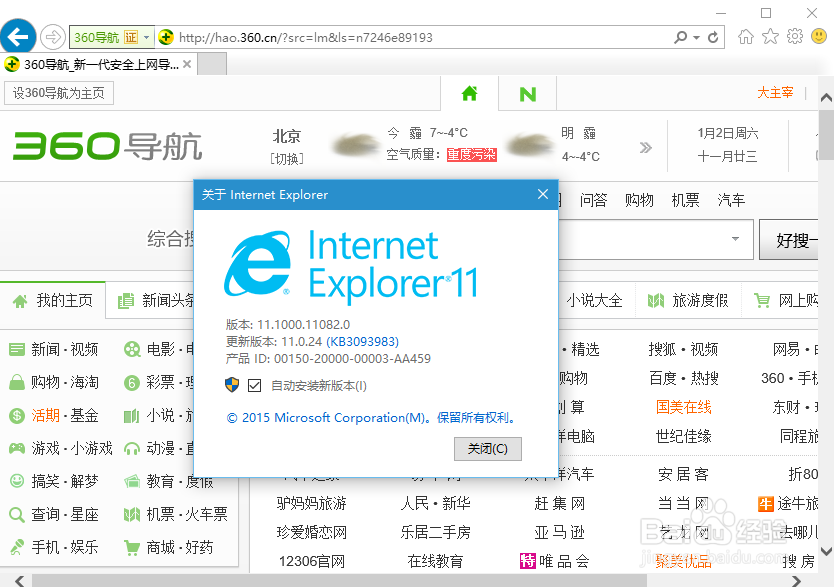Open the Tools gear icon
Viewport: 834px width, 587px height.
tap(795, 37)
